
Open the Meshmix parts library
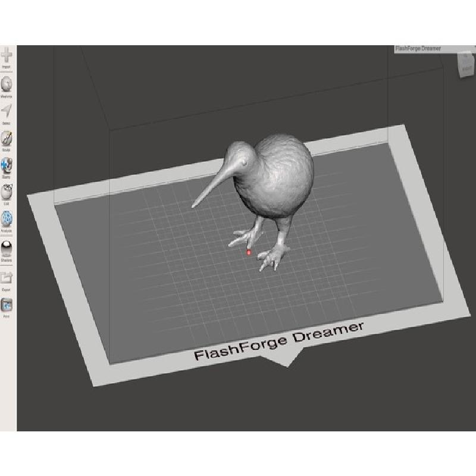coord(7,87)
